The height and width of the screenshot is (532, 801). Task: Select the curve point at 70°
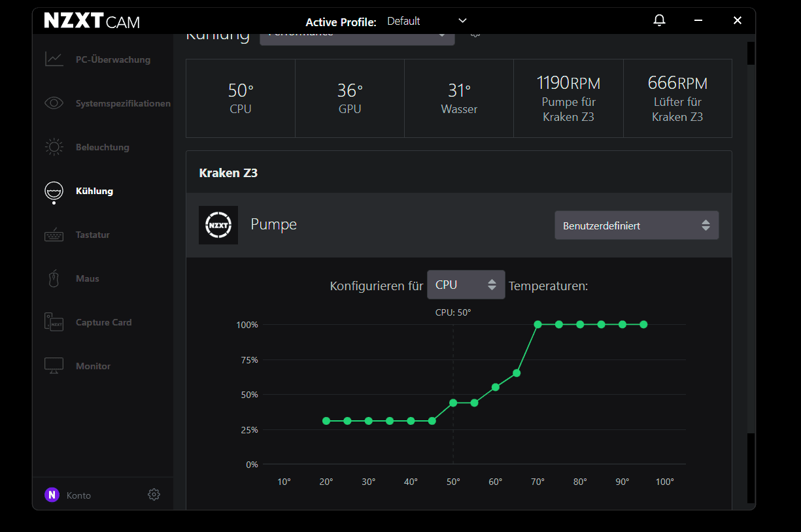coord(537,324)
